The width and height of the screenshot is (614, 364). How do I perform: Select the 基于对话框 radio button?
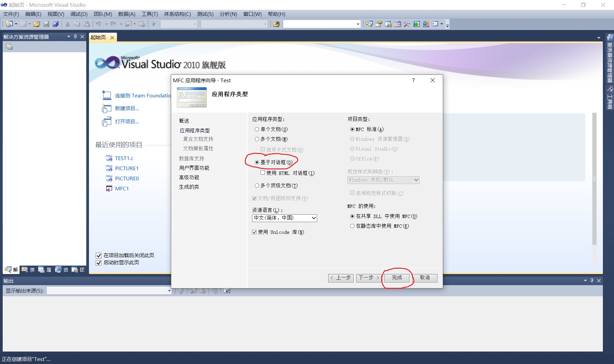coord(256,162)
